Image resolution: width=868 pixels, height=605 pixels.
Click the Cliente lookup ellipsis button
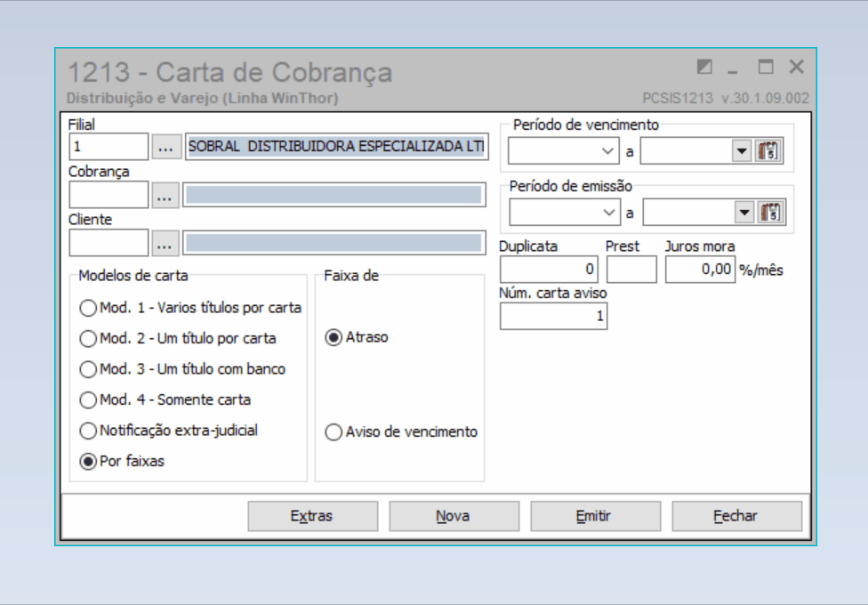pos(165,243)
